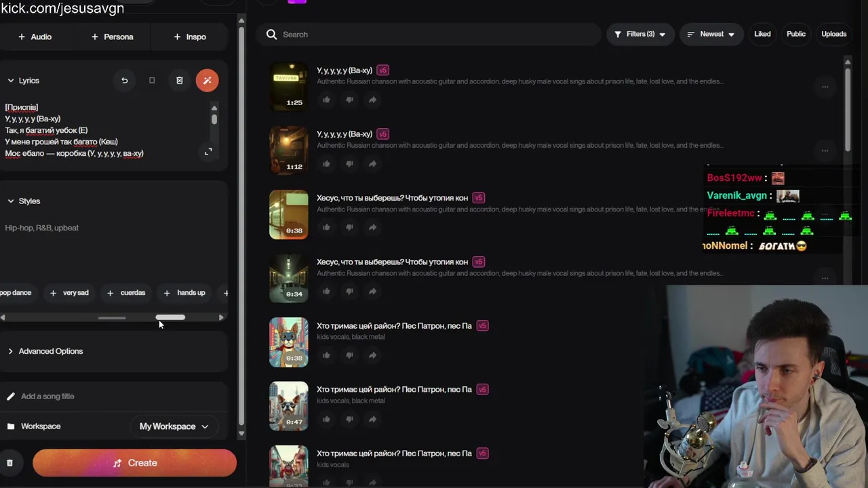Click the style tags horizontal scrollbar thumb
The image size is (868, 488).
(x=170, y=317)
